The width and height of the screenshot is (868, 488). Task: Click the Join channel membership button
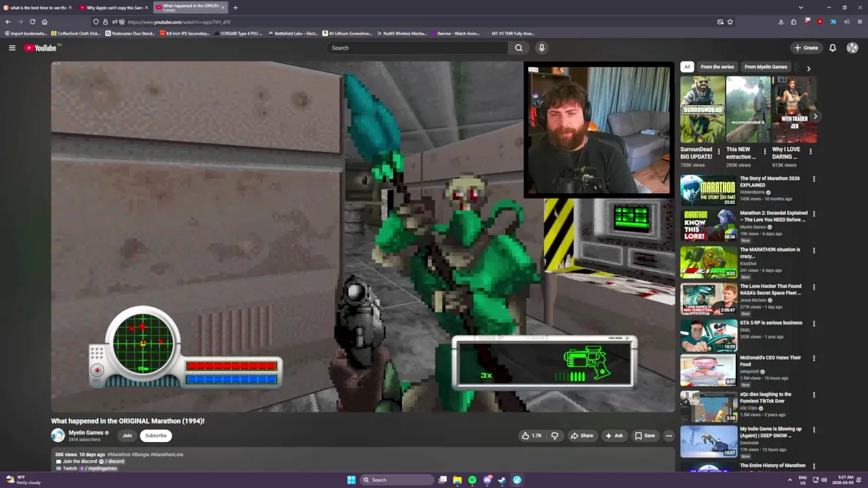click(127, 436)
